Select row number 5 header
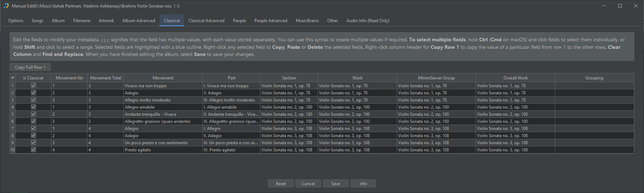 (x=12, y=114)
